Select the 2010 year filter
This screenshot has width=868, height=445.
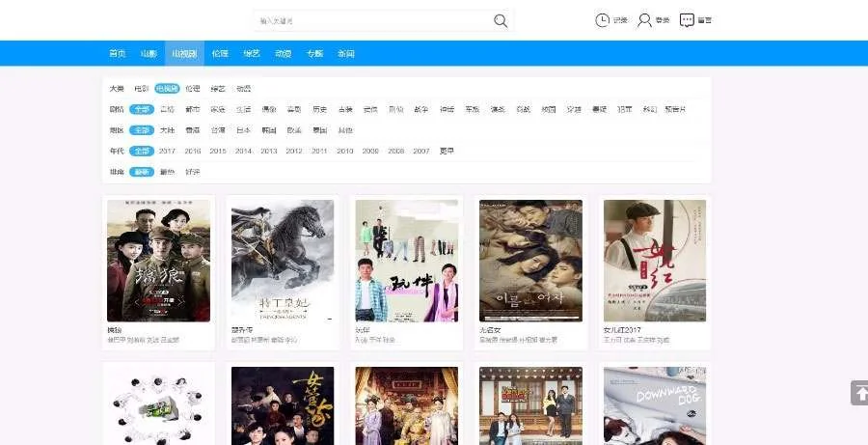pyautogui.click(x=344, y=152)
